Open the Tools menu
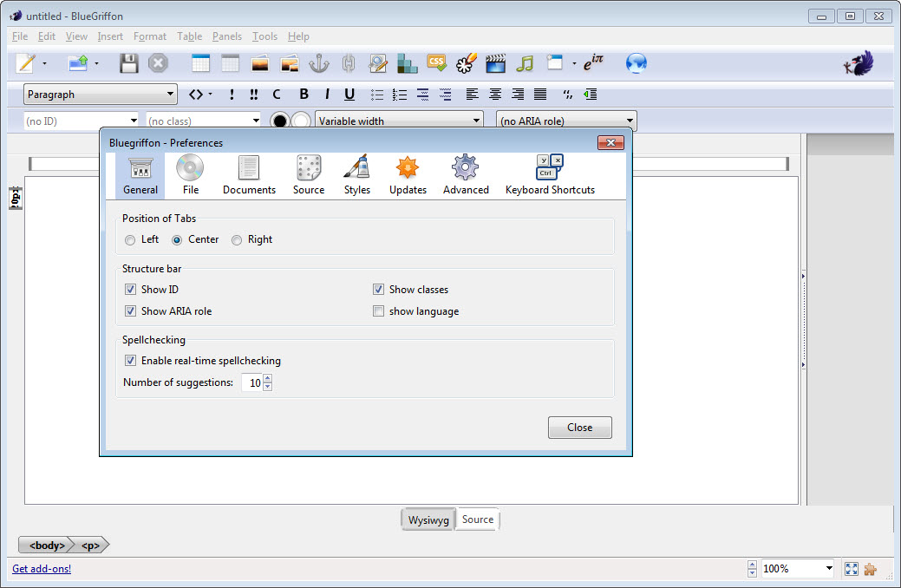 [x=264, y=36]
